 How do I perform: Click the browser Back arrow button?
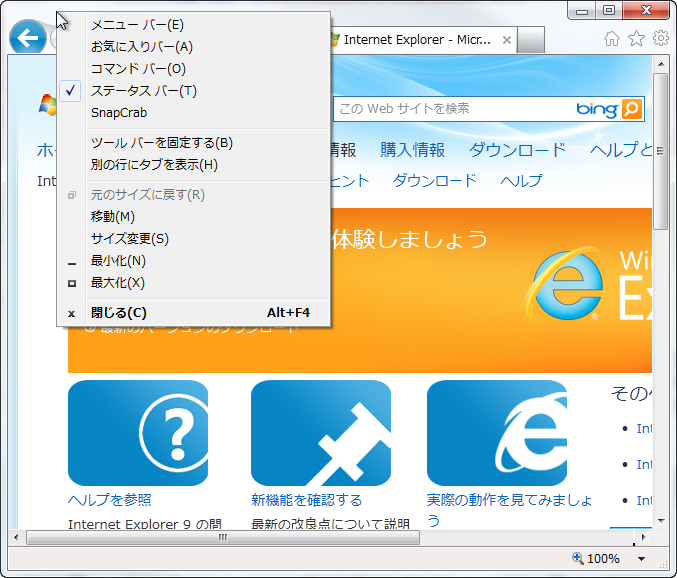click(x=28, y=39)
